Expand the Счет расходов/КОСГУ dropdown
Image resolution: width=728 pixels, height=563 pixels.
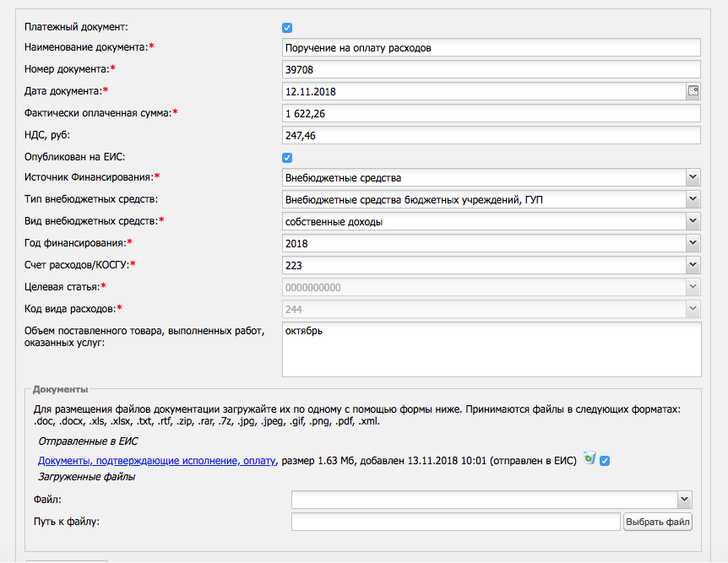[693, 265]
